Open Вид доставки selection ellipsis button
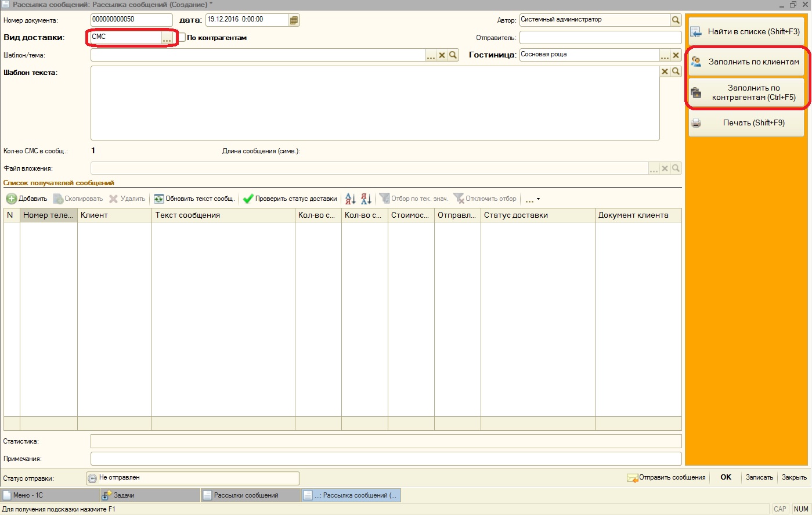The height and width of the screenshot is (515, 812). [167, 38]
